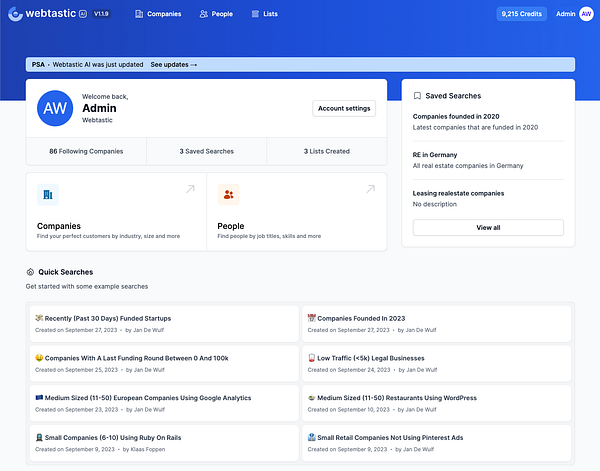Click the emoji beside Low Traffic Legal Businesses
The image size is (600, 471).
(311, 358)
